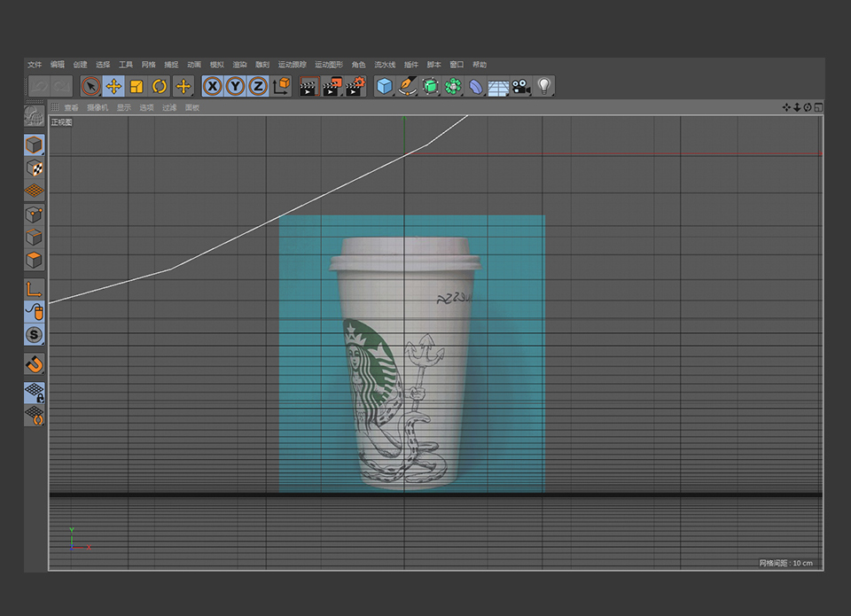Viewport: 851px width, 616px height.
Task: Switch to Polygons mode
Action: pos(35,260)
